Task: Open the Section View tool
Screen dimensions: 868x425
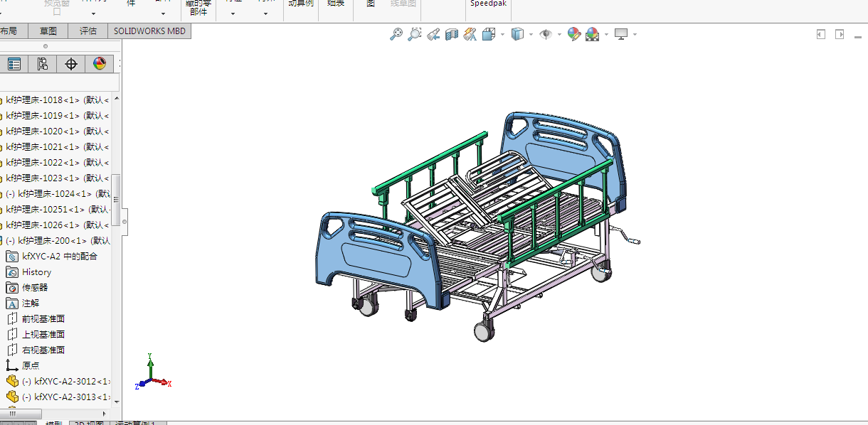Action: (x=451, y=33)
